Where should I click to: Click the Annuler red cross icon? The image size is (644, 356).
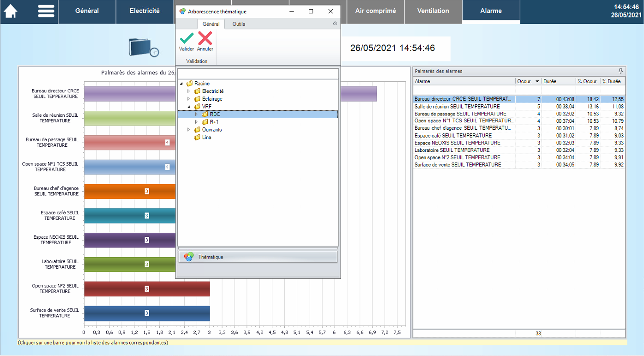tap(205, 38)
